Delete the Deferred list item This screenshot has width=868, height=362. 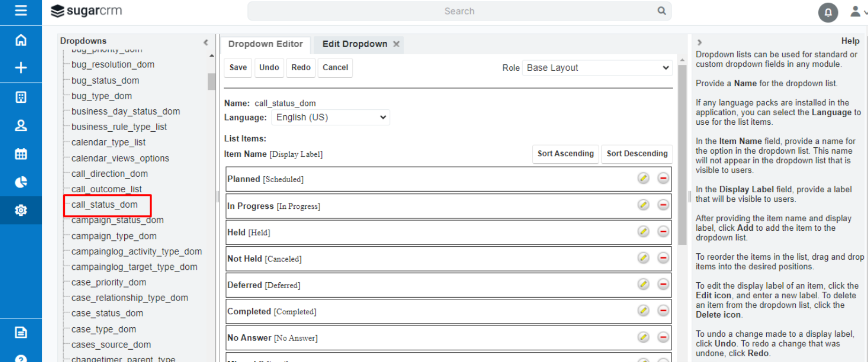tap(663, 284)
